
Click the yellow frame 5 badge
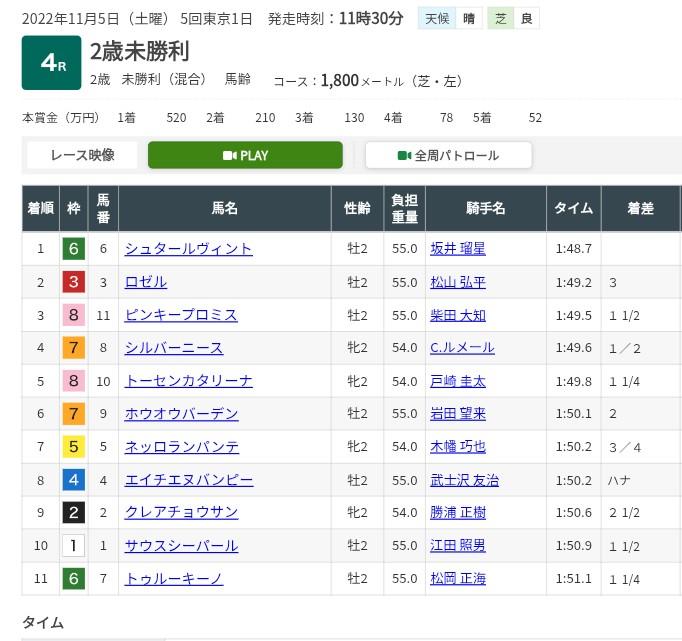point(73,447)
